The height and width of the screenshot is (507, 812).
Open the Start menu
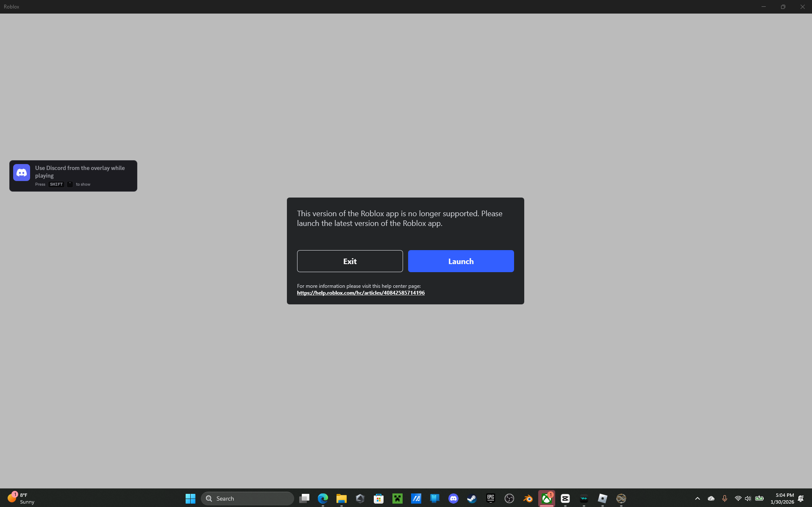click(x=190, y=499)
